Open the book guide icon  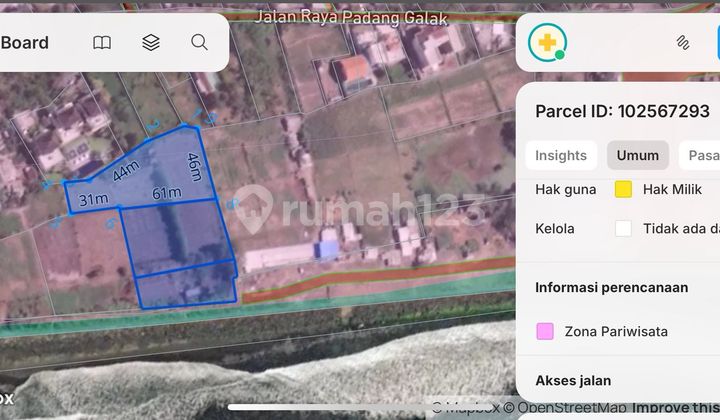click(102, 43)
